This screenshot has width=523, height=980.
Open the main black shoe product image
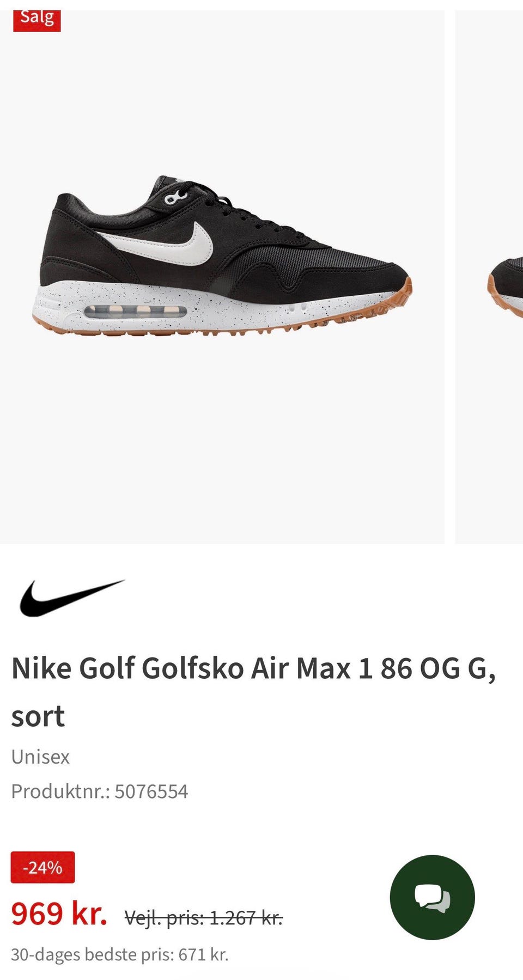pos(222,277)
